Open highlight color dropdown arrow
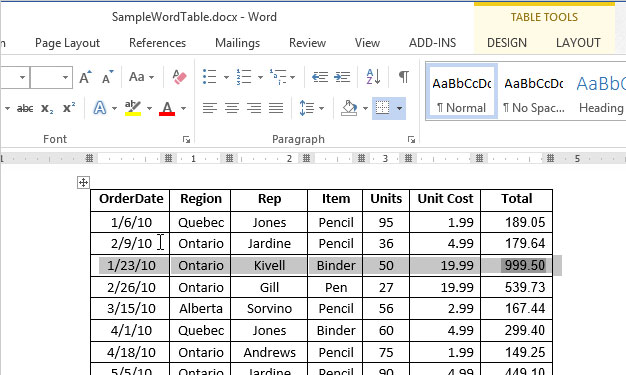The image size is (626, 375). pos(149,108)
